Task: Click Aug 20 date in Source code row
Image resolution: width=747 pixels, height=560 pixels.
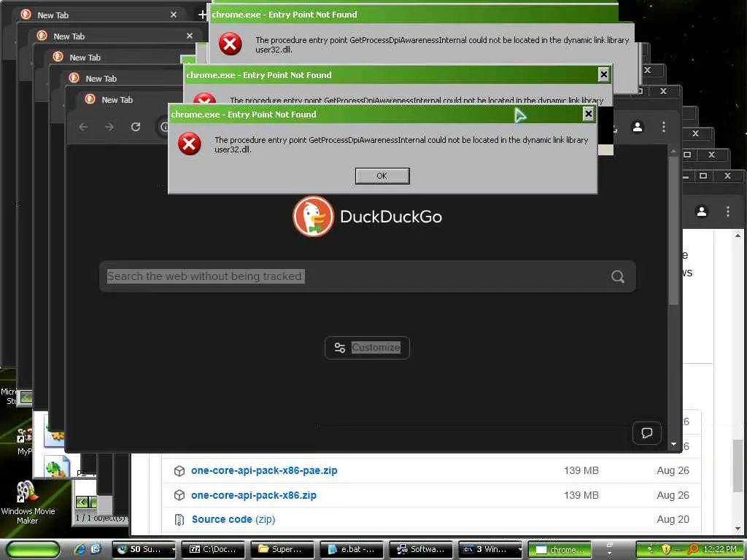Action: (673, 519)
